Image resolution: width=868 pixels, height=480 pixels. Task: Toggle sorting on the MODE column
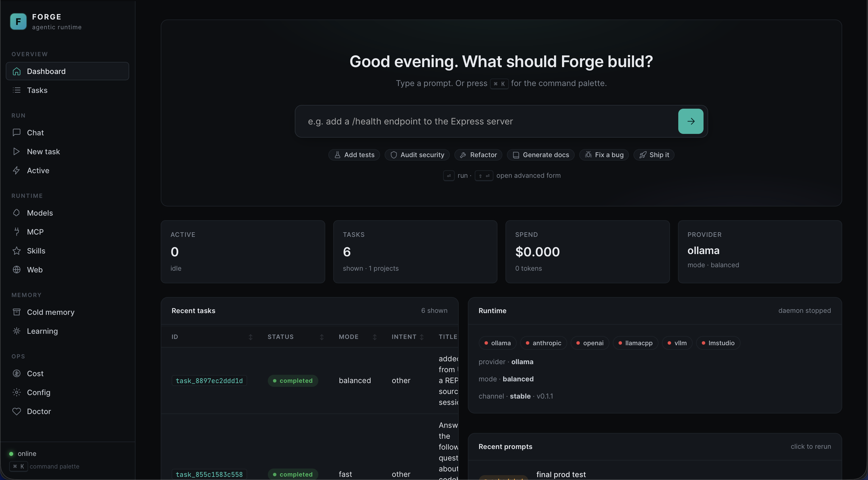point(375,337)
